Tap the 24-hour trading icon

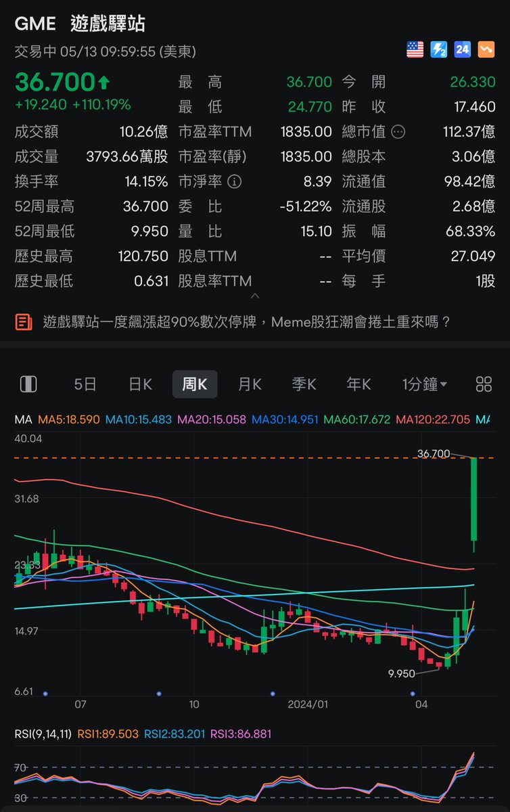pos(462,49)
